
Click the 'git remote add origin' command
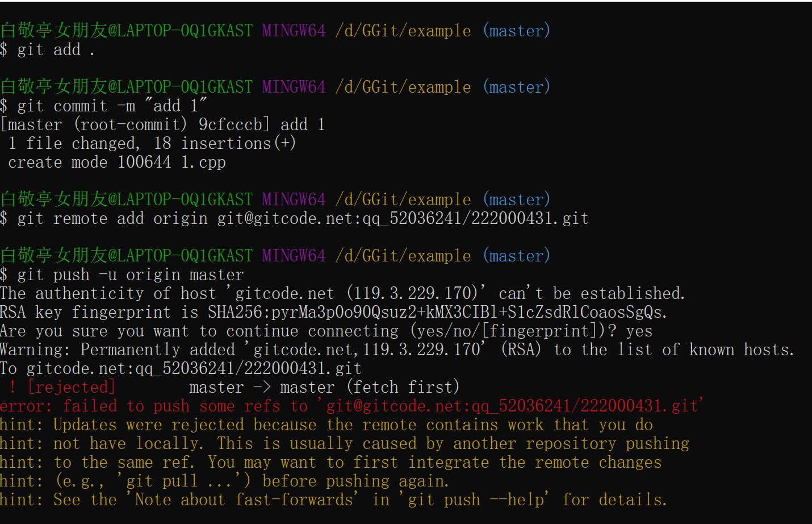click(x=112, y=219)
